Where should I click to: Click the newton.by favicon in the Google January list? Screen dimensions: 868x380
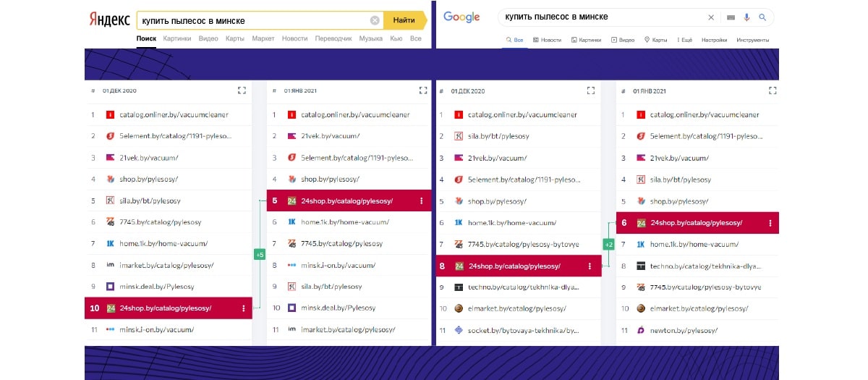coord(641,330)
